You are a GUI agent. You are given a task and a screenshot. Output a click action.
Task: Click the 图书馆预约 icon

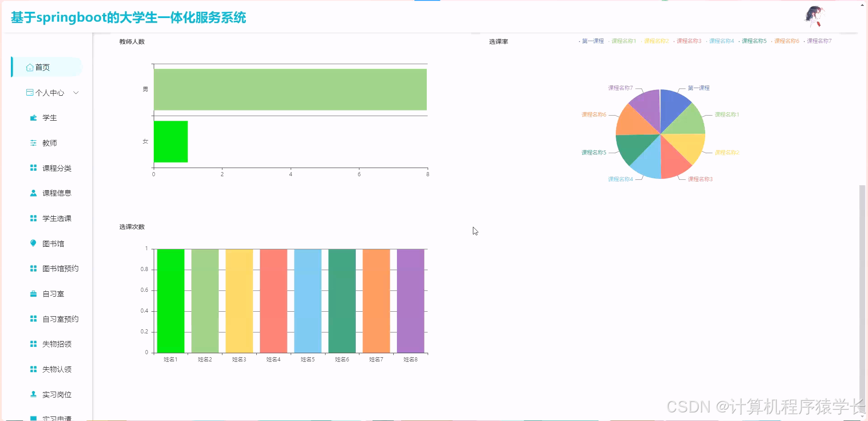click(33, 268)
